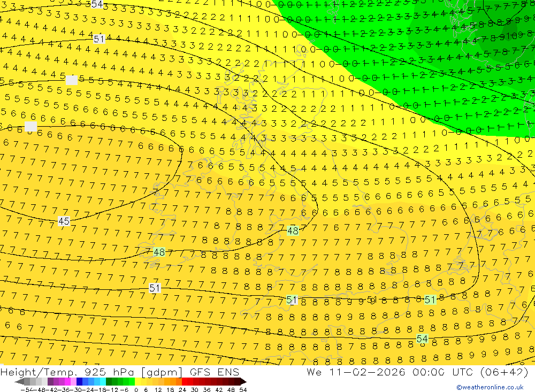Click the white '51' label surrounded by 4s
The height and width of the screenshot is (392, 535).
[99, 39]
